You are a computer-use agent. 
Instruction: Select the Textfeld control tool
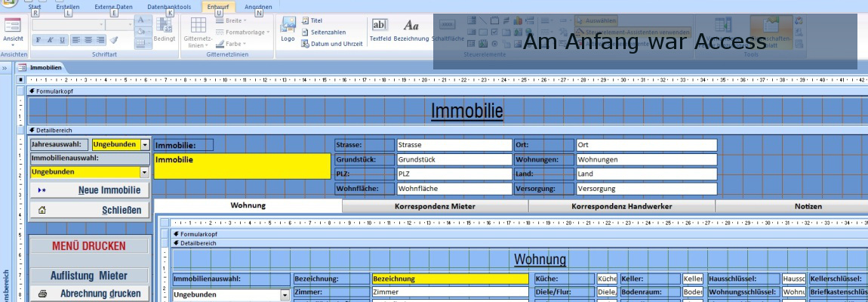pos(380,30)
